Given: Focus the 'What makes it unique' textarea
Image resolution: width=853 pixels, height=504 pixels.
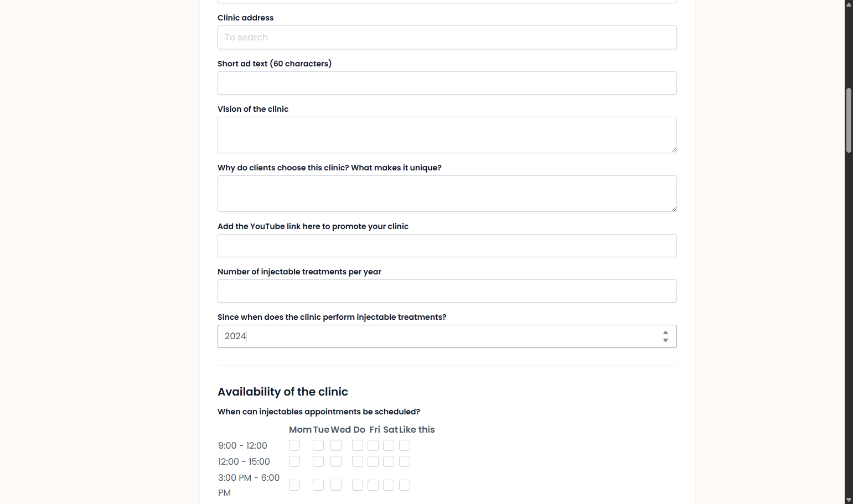Looking at the screenshot, I should [447, 194].
